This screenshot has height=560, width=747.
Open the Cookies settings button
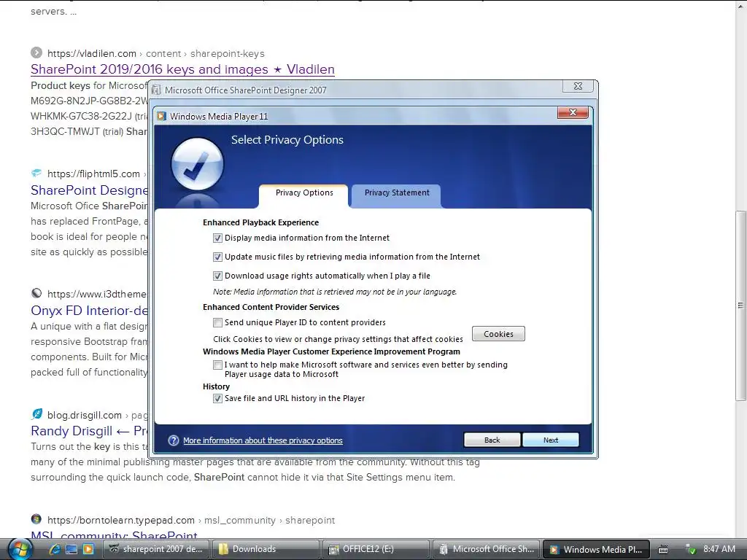pyautogui.click(x=498, y=334)
